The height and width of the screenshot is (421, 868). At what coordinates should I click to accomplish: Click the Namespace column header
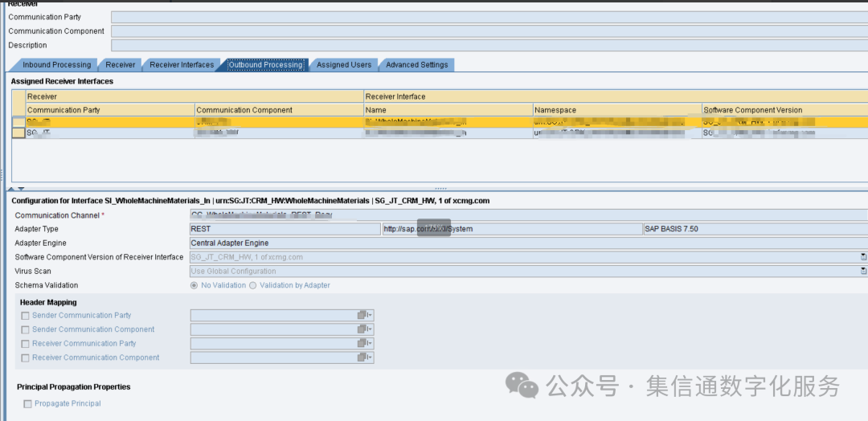coord(618,110)
